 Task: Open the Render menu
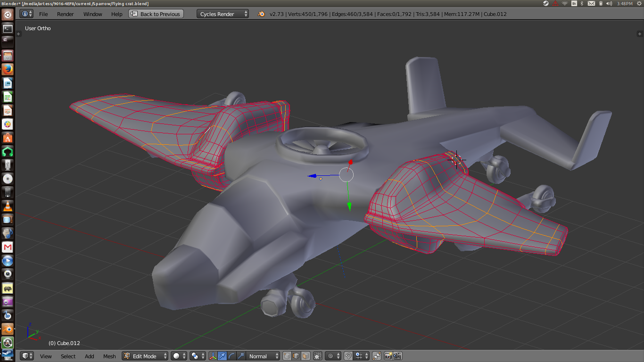[65, 14]
